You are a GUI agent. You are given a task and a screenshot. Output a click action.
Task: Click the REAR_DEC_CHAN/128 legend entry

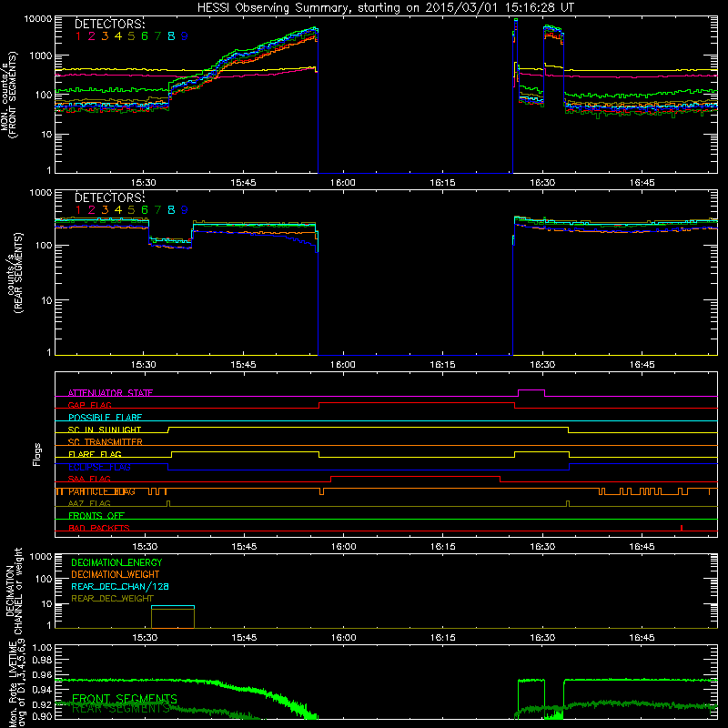[x=120, y=586]
